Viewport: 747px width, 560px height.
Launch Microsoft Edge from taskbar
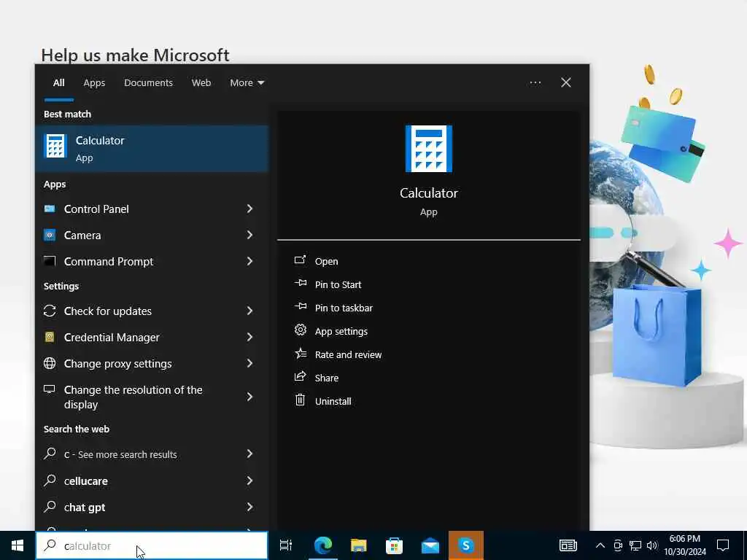tap(323, 545)
